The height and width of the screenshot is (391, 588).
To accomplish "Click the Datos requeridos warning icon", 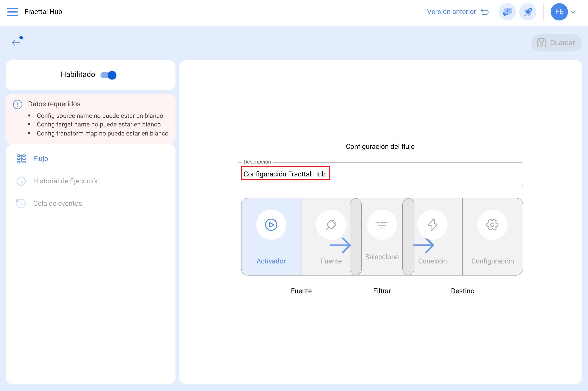I will coord(17,104).
